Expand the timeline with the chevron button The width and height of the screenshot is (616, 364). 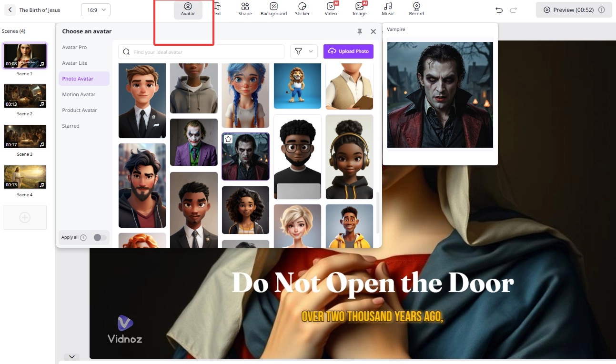tap(72, 356)
